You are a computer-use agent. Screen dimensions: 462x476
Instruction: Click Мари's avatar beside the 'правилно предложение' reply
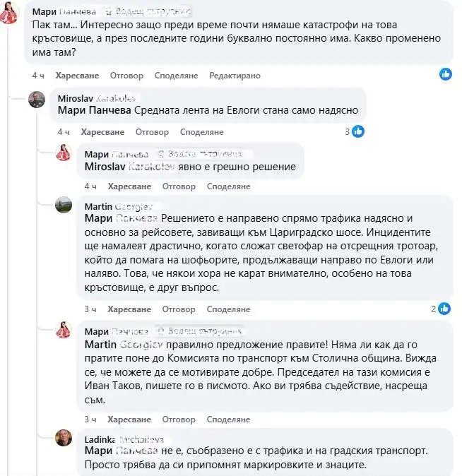[x=64, y=331]
